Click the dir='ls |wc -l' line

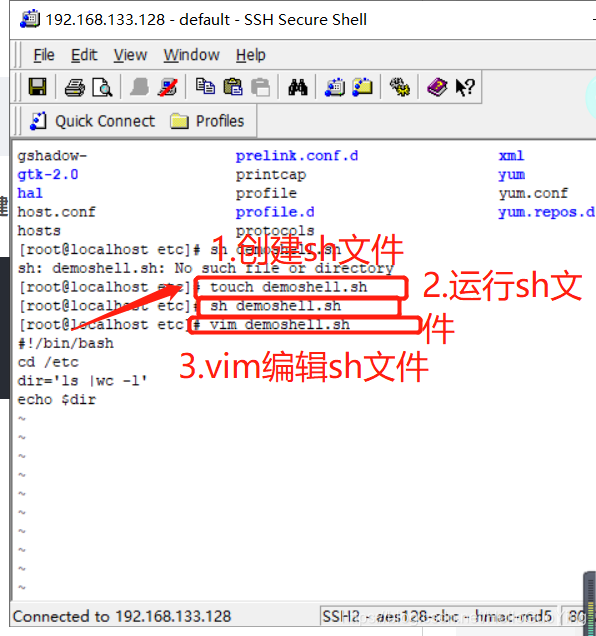click(x=83, y=380)
